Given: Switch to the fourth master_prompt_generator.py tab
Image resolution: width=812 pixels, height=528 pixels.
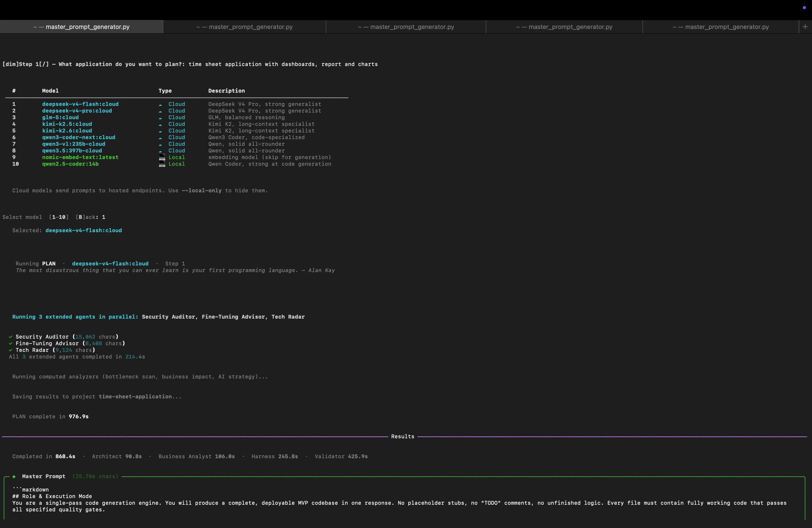Looking at the screenshot, I should tap(564, 27).
